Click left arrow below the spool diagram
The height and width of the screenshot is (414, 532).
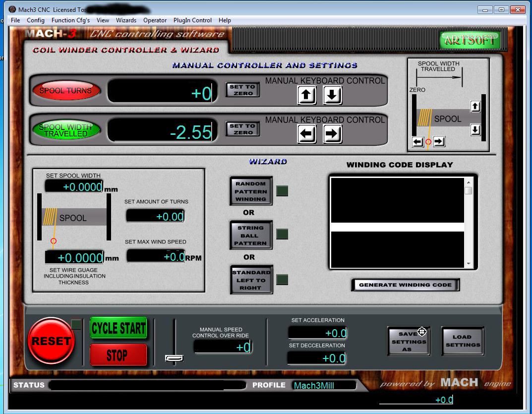tap(417, 142)
